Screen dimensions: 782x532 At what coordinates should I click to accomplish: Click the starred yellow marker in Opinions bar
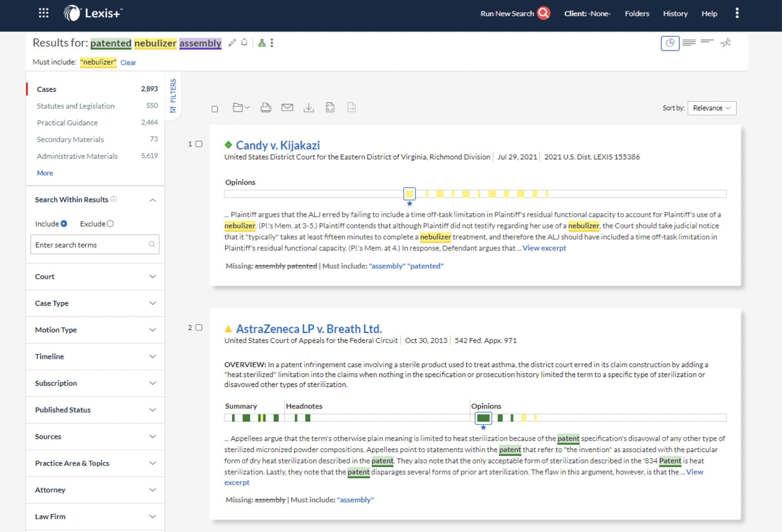(x=409, y=194)
